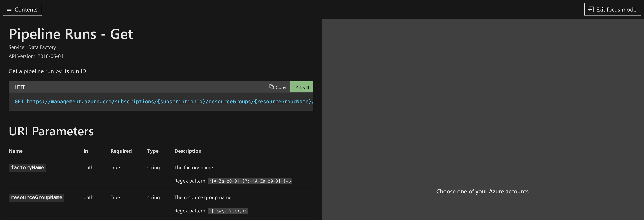This screenshot has width=644, height=220.
Task: Click the URI Parameters heading
Action: [x=51, y=131]
